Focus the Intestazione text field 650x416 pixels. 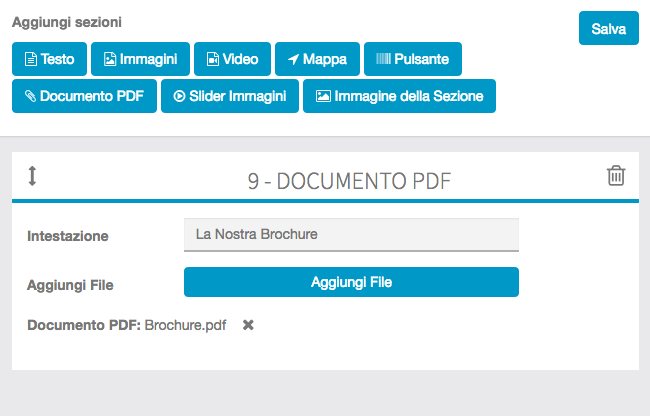(x=351, y=235)
